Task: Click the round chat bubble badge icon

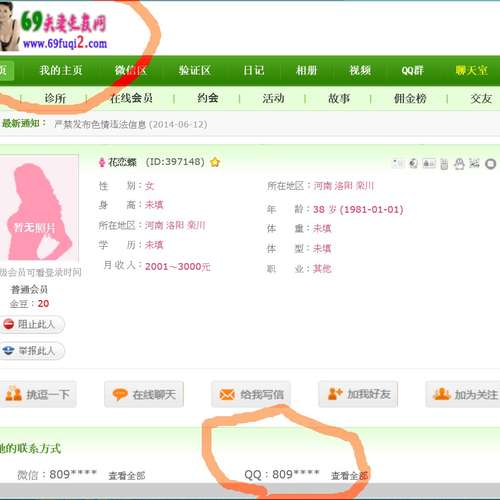Action: tap(490, 164)
